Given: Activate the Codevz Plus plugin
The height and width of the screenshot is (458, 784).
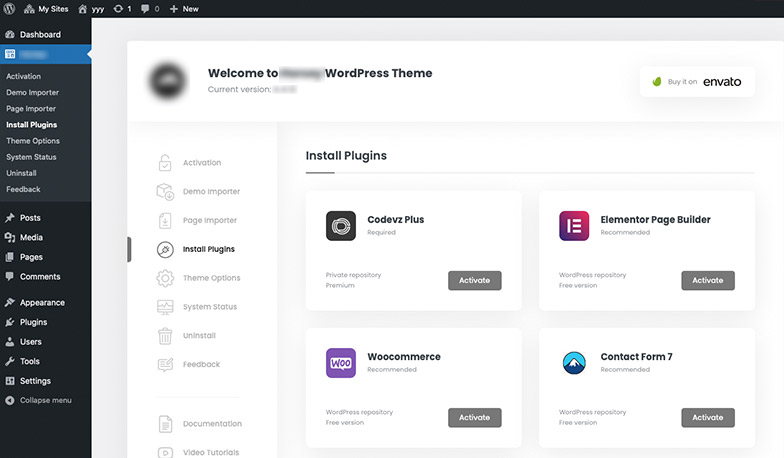Looking at the screenshot, I should coord(474,280).
